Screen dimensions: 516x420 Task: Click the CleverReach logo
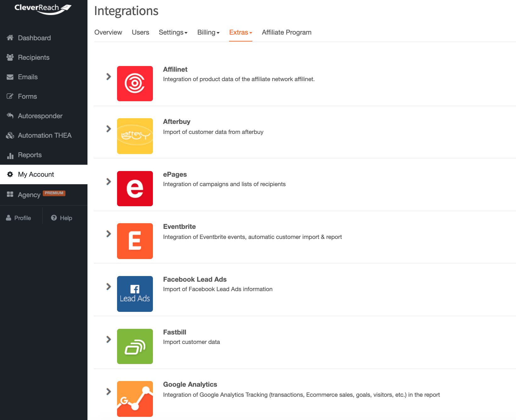pos(43,9)
